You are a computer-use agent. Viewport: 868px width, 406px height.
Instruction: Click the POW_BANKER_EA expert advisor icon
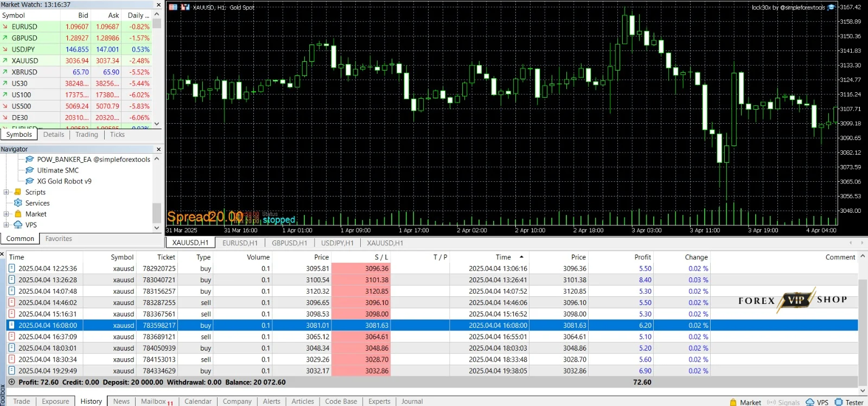coord(30,160)
